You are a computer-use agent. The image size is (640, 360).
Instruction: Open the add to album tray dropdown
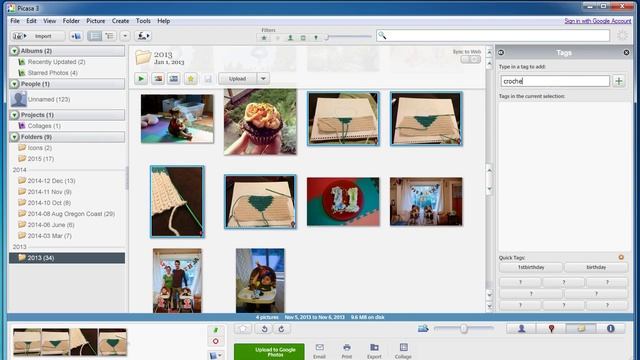pos(216,355)
